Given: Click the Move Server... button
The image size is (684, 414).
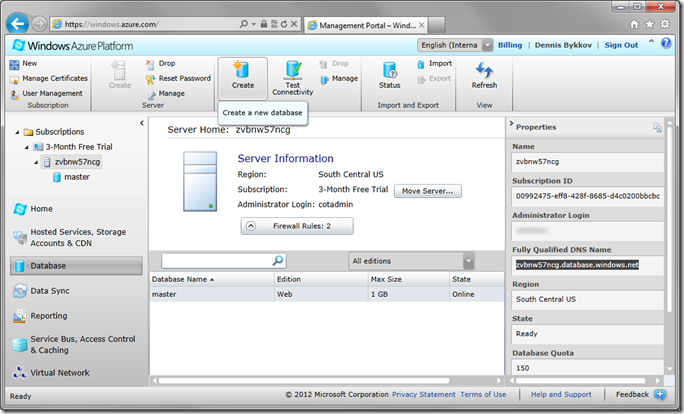Looking at the screenshot, I should click(428, 191).
